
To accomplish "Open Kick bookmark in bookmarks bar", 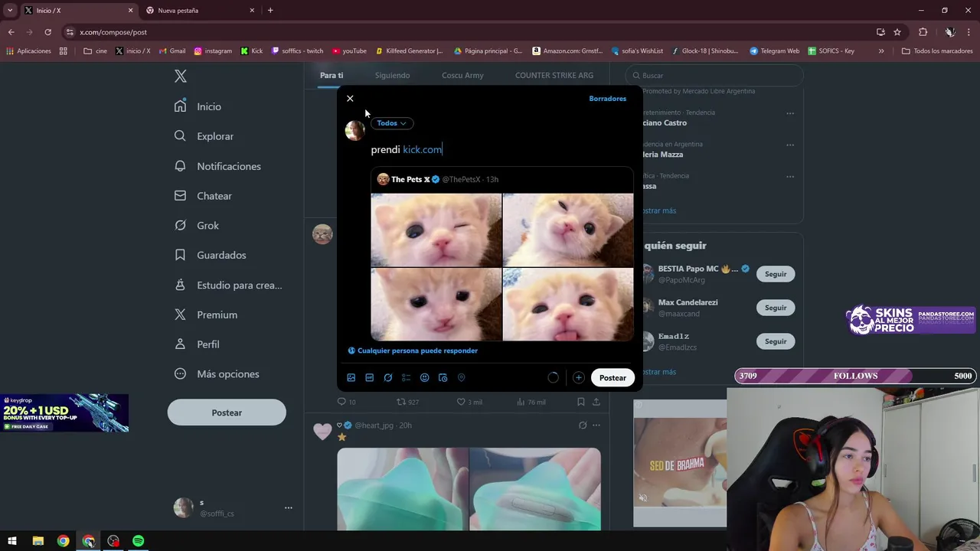I will [252, 51].
